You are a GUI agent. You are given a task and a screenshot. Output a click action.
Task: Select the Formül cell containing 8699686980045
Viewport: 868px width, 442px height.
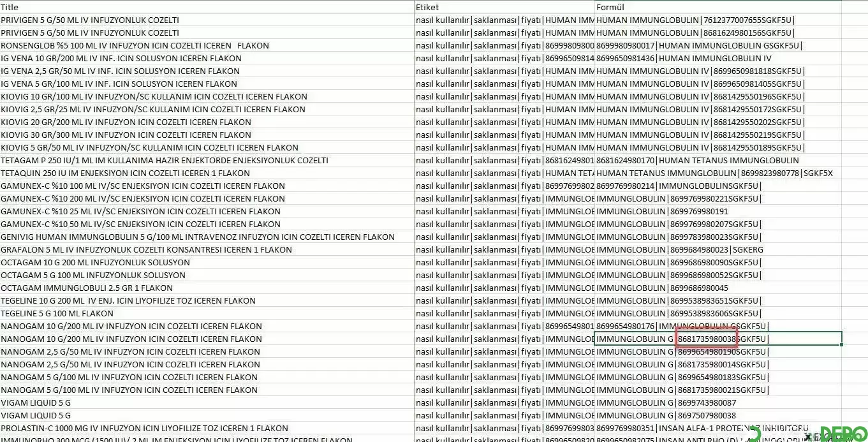(x=718, y=288)
